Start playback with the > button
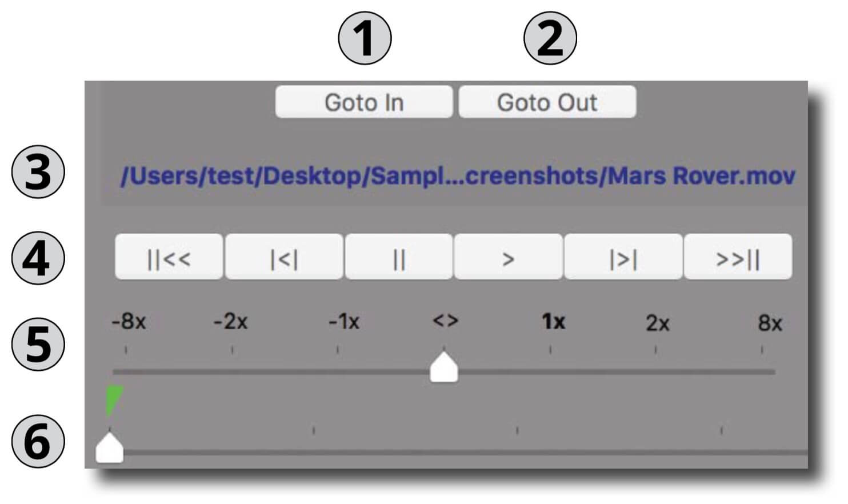This screenshot has width=848, height=504. tap(508, 257)
